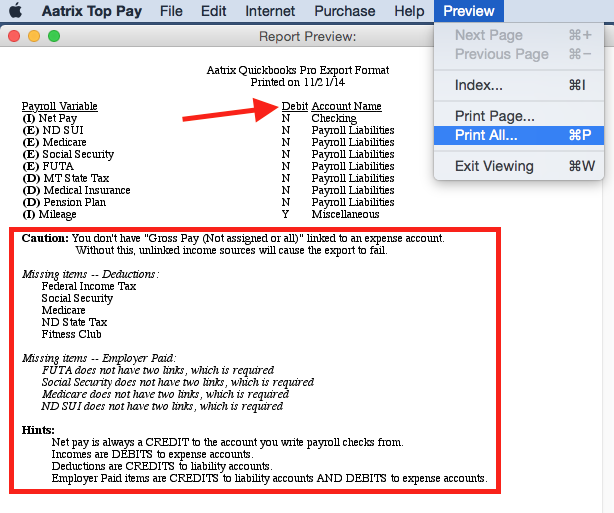614x513 pixels.
Task: Minimize the Report Preview window
Action: click(x=34, y=36)
